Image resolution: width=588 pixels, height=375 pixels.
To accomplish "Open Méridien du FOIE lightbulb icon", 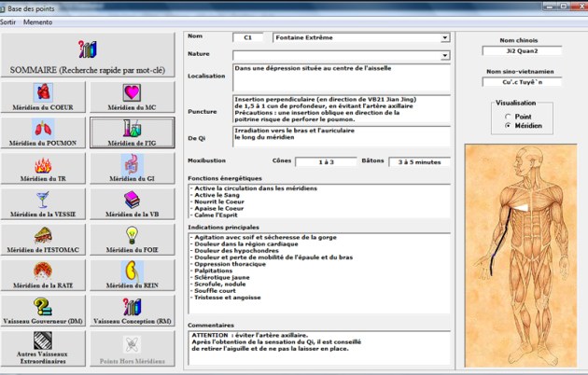I will coord(132,235).
